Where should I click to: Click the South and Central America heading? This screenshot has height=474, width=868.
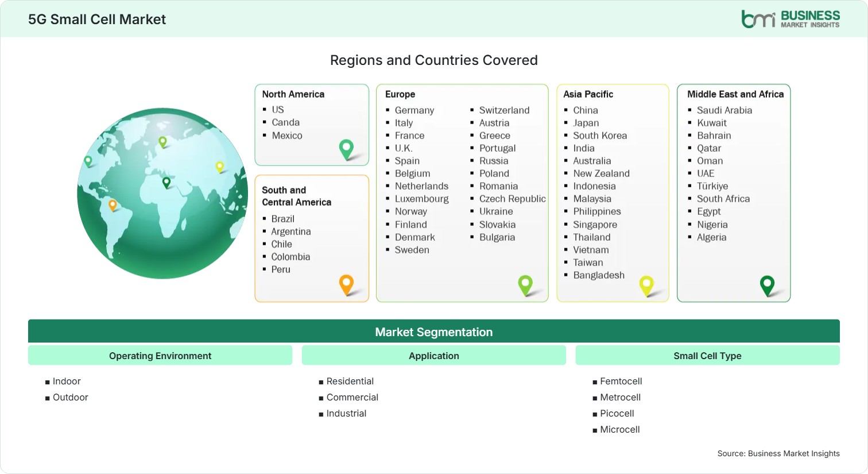point(297,196)
